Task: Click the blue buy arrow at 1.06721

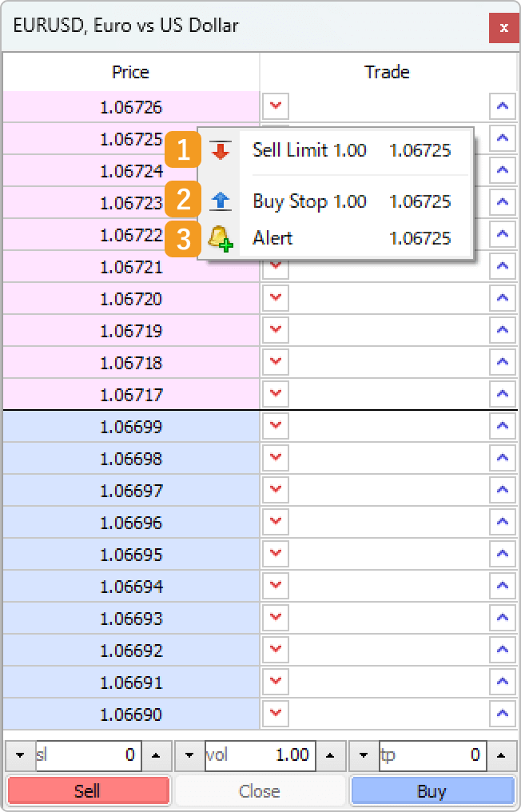Action: click(503, 266)
